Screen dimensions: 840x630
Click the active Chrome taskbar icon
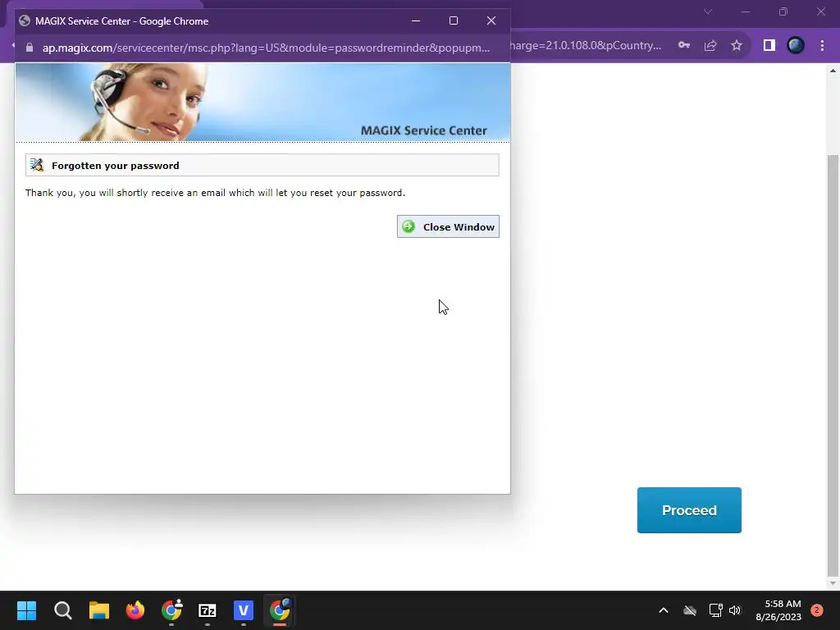(x=280, y=610)
